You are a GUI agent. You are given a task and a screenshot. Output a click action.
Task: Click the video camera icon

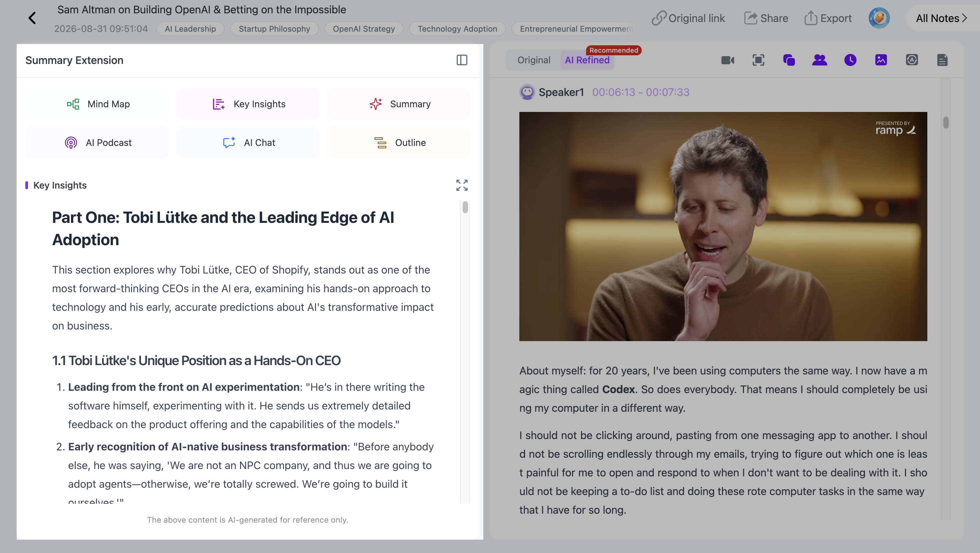[728, 60]
